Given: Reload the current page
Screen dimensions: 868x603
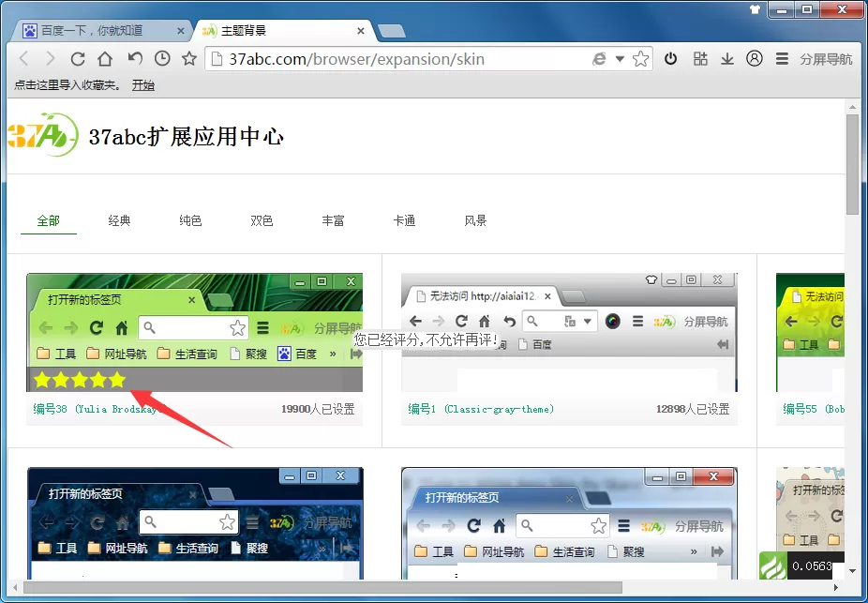Looking at the screenshot, I should [78, 59].
